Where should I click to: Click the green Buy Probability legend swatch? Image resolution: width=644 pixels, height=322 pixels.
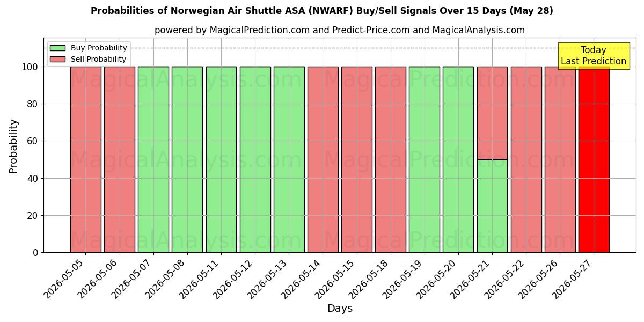[x=57, y=48]
